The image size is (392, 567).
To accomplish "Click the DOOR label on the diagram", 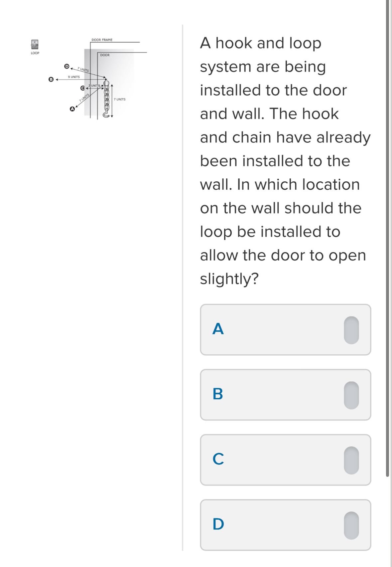I will (105, 55).
